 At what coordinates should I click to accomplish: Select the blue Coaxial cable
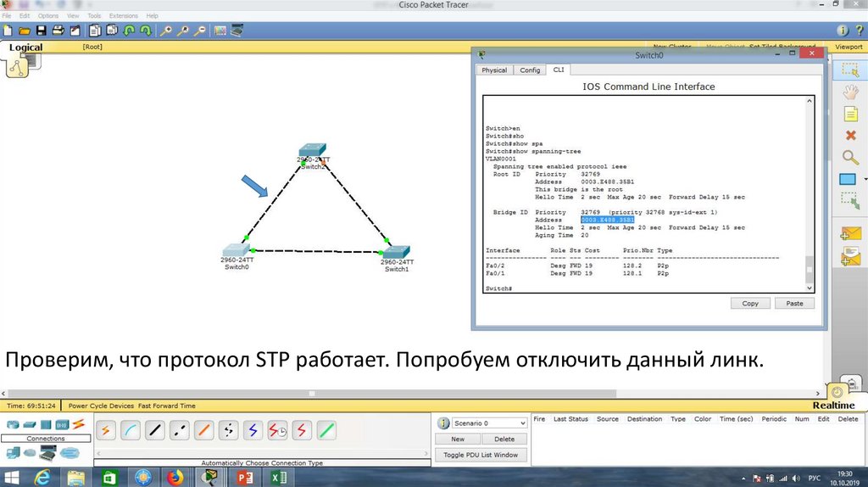tap(253, 430)
